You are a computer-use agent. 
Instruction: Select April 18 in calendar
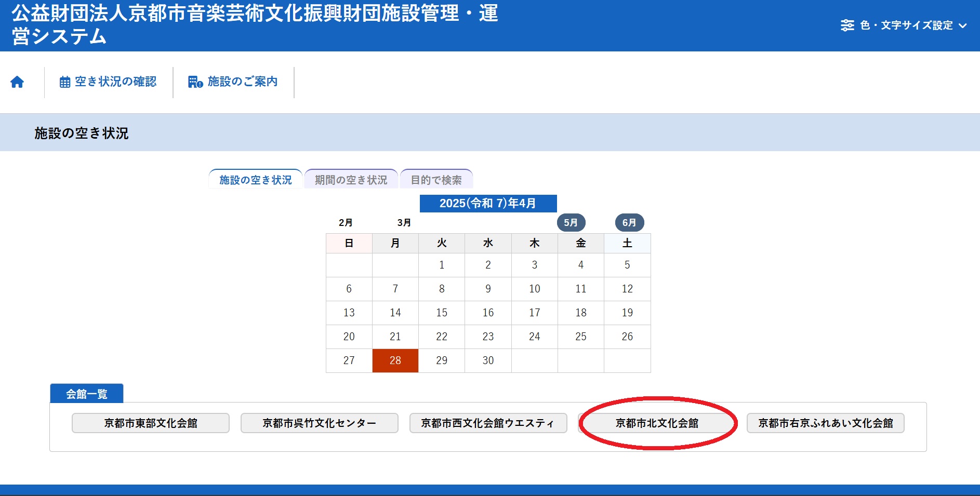coord(581,313)
